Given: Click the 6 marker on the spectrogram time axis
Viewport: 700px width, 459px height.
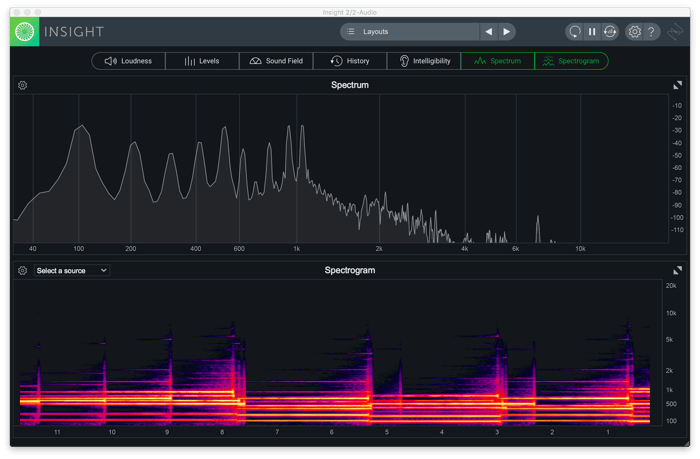Looking at the screenshot, I should click(332, 432).
